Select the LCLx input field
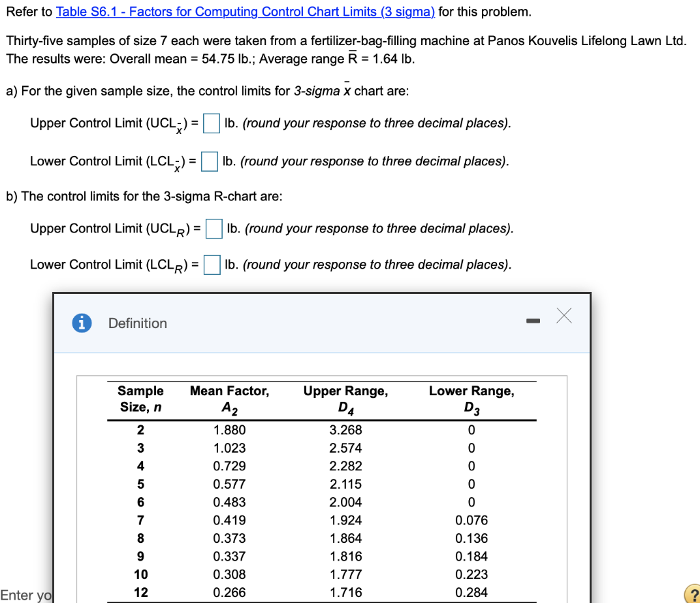Image resolution: width=700 pixels, height=603 pixels. coord(208,161)
